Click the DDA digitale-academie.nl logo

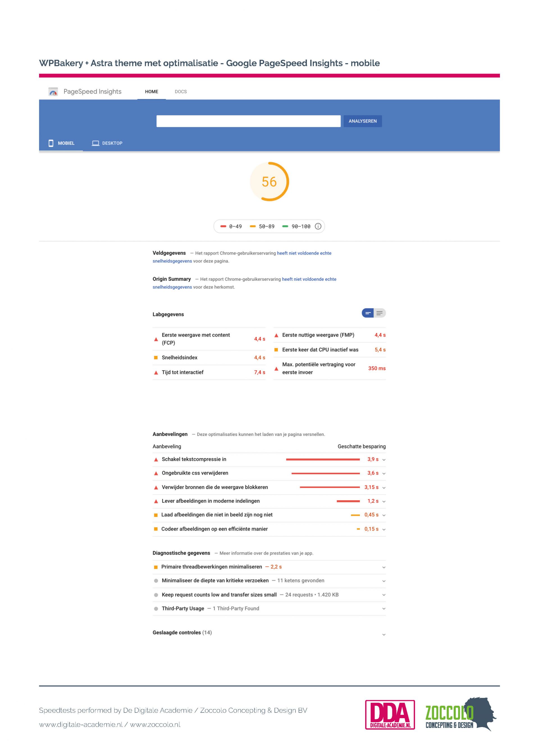coord(390,714)
